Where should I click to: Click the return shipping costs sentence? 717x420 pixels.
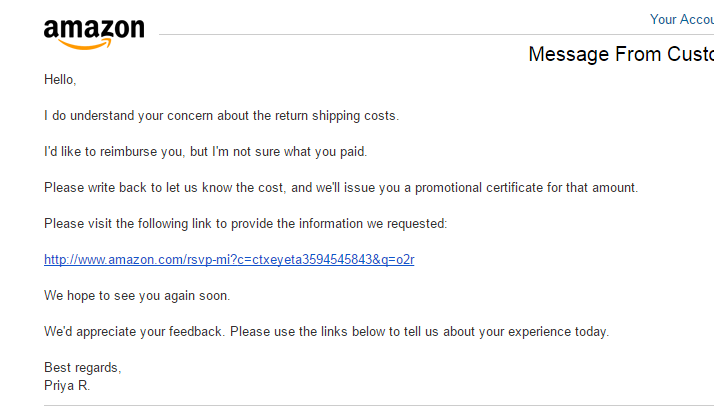pos(221,115)
